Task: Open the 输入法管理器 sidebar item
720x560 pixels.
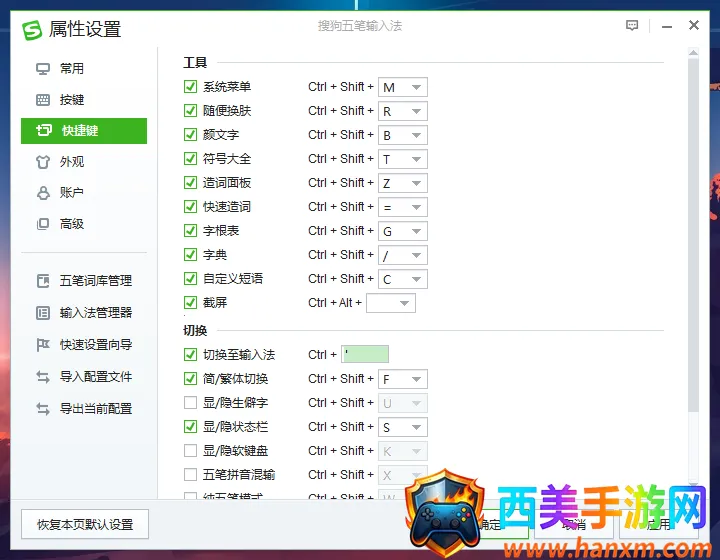Action: tap(95, 313)
